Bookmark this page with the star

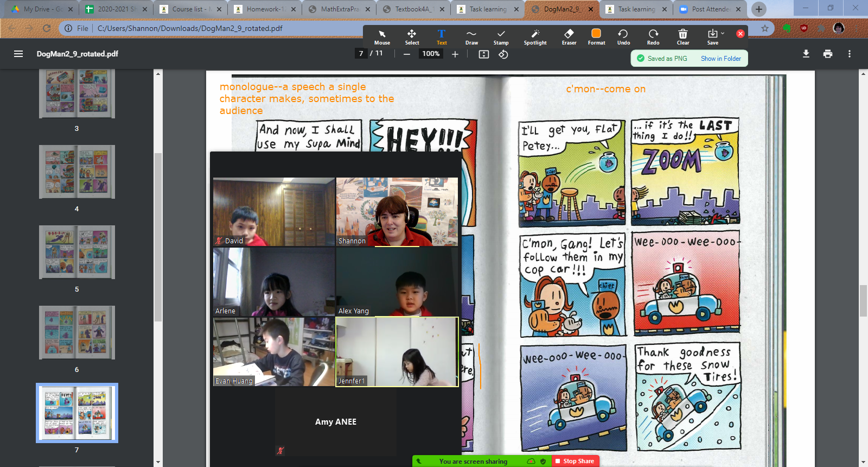pyautogui.click(x=764, y=28)
